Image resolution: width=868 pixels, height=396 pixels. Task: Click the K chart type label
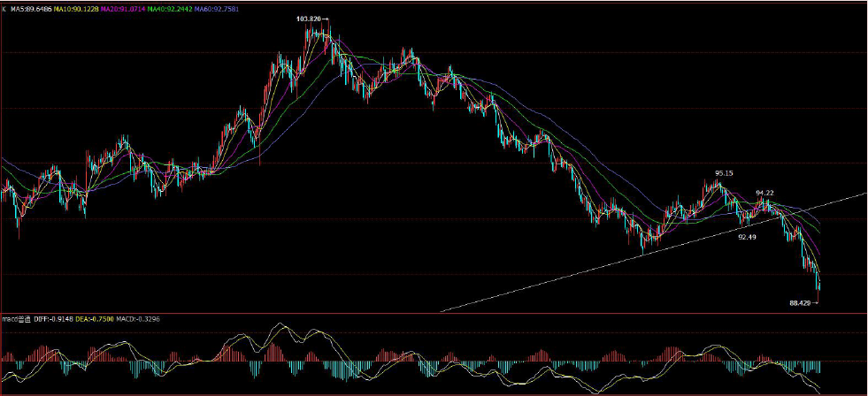pos(5,10)
